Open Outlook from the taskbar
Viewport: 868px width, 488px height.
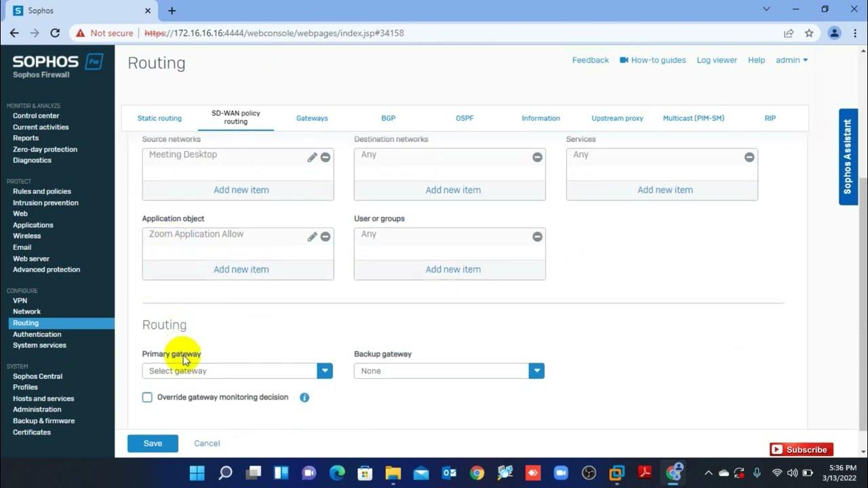tap(449, 472)
